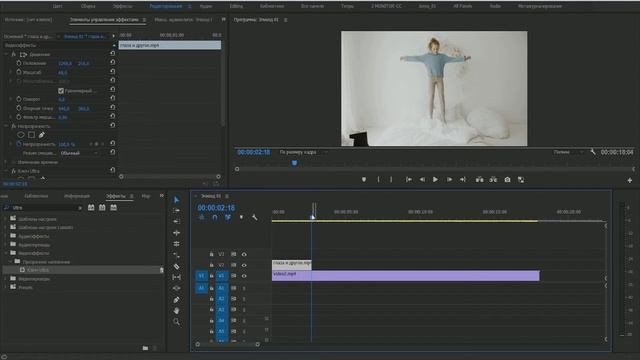Image resolution: width=640 pixels, height=360 pixels.
Task: Select the Ключ Ultra effect in list
Action: coord(38,270)
